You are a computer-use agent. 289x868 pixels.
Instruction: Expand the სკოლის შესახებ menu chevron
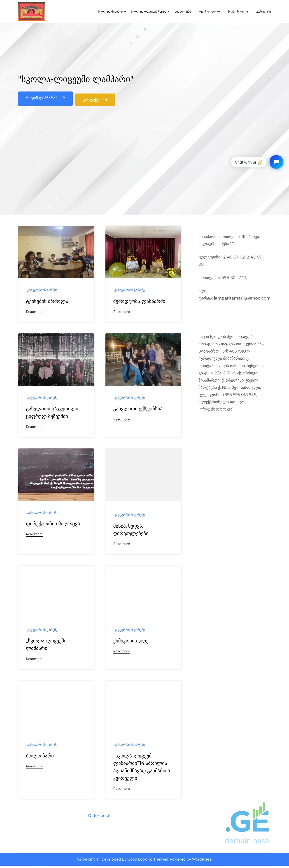125,12
